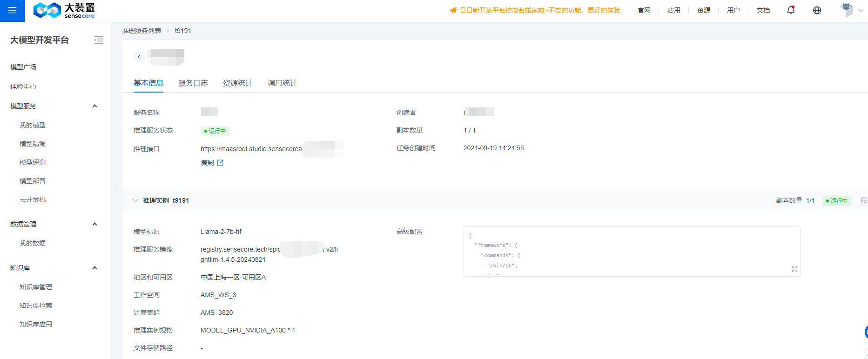Viewport: 868px width, 359px height.
Task: Collapse the 知识库 menu group
Action: point(94,268)
